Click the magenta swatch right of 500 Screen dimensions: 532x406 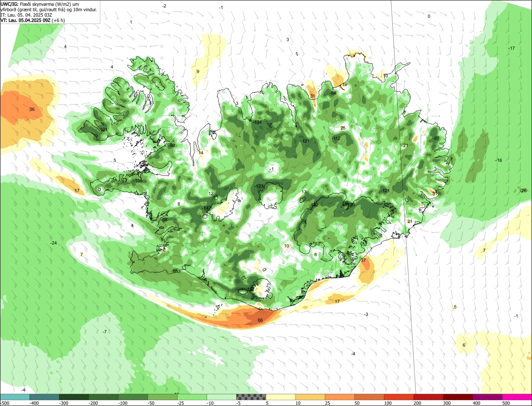517,397
